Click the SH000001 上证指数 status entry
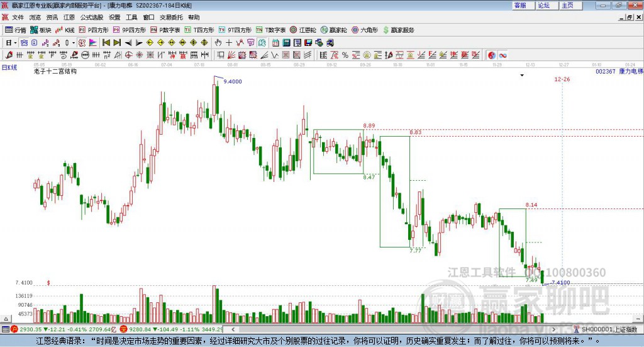 click(x=609, y=329)
